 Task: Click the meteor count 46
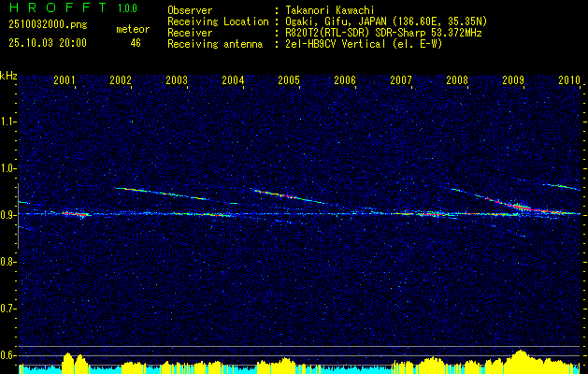click(136, 43)
